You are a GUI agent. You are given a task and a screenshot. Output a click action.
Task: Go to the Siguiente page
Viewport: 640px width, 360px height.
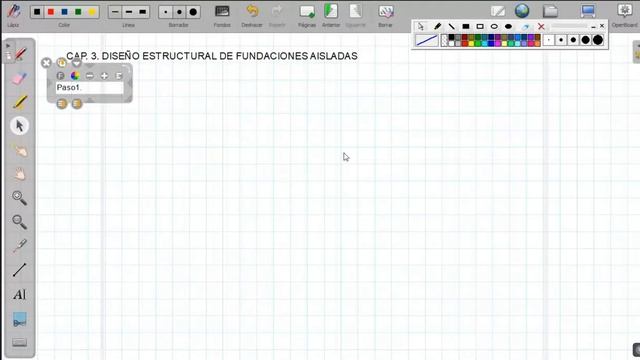tap(356, 11)
